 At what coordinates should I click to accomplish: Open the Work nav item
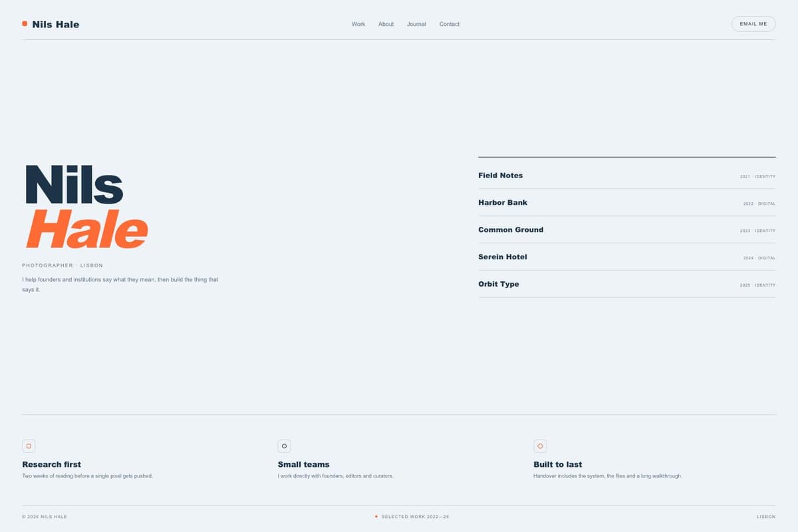point(358,24)
